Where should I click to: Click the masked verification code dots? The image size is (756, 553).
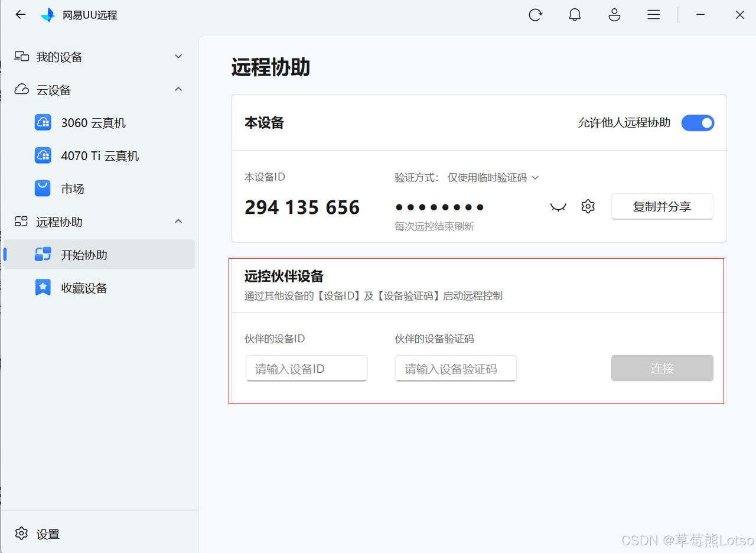(439, 207)
